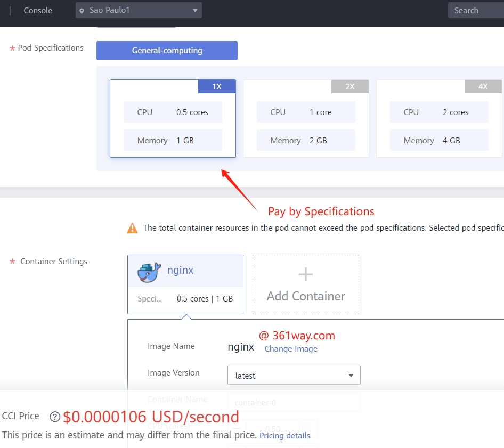Click the CCI Price help question icon
Image resolution: width=504 pixels, height=448 pixels.
tap(54, 417)
